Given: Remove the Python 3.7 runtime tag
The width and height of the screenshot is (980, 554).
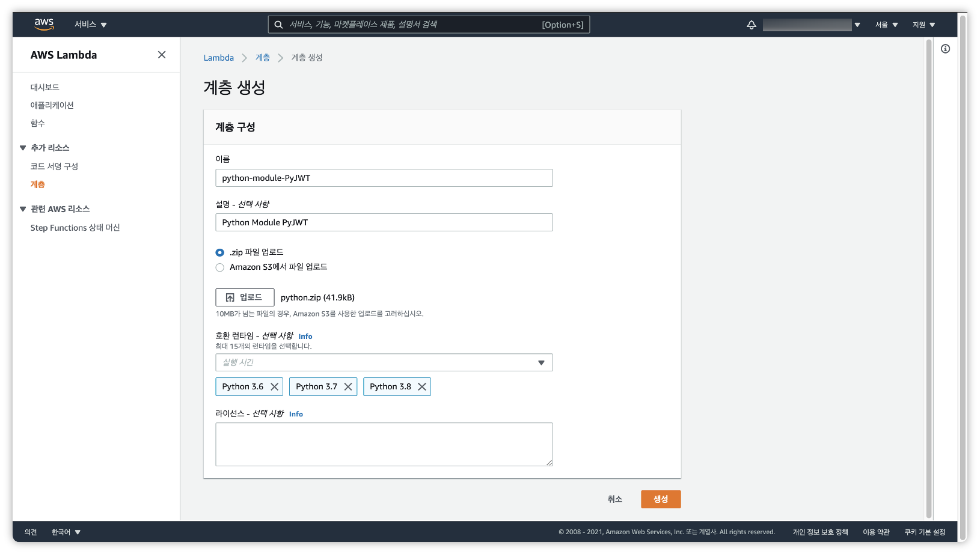Looking at the screenshot, I should click(348, 386).
